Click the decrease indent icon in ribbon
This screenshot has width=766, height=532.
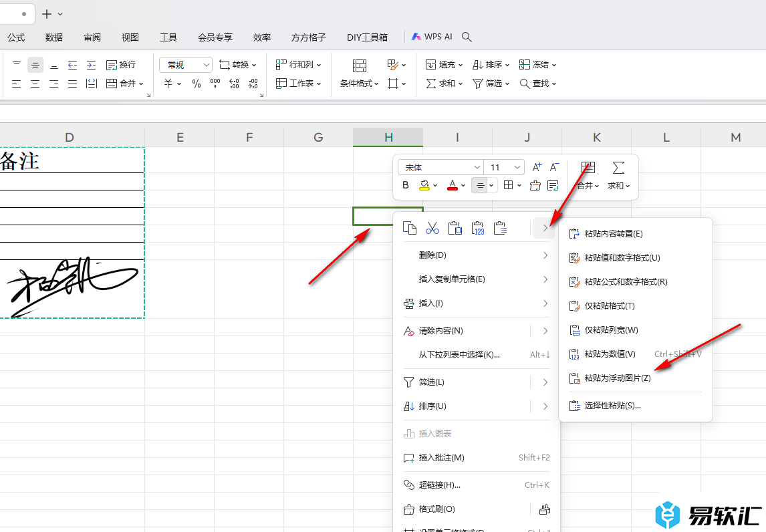pyautogui.click(x=72, y=64)
